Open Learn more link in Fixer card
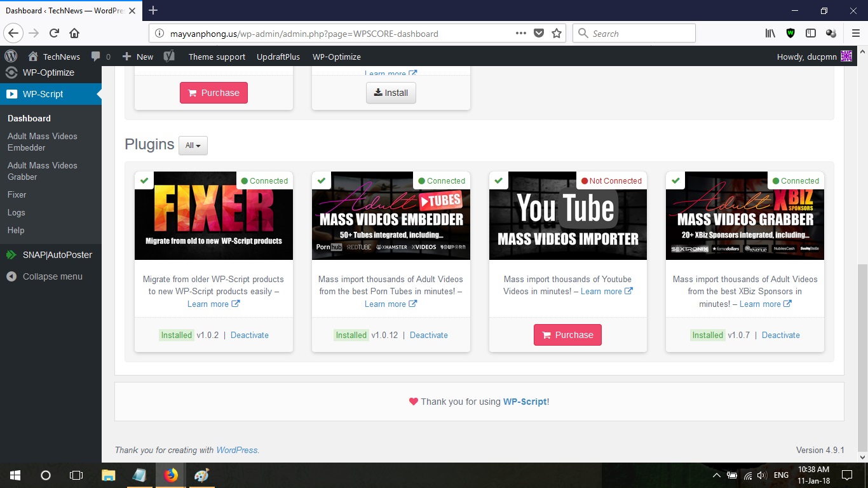This screenshot has height=488, width=868. tap(214, 304)
